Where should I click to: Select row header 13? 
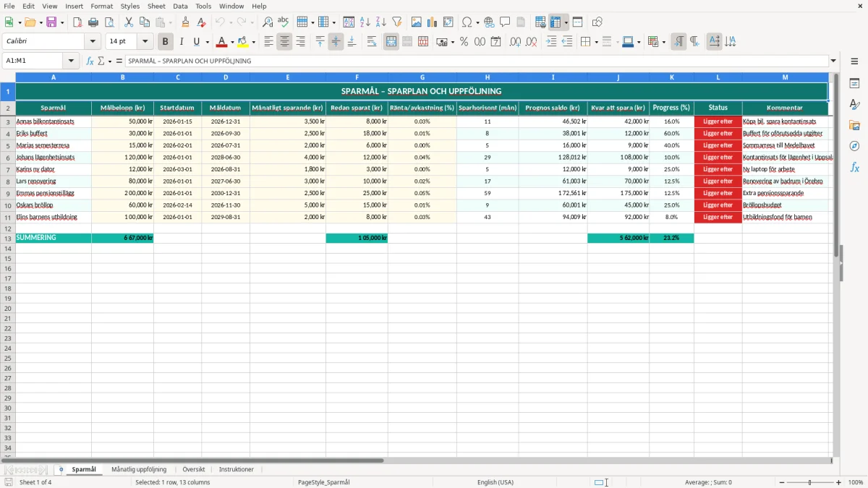tap(7, 238)
